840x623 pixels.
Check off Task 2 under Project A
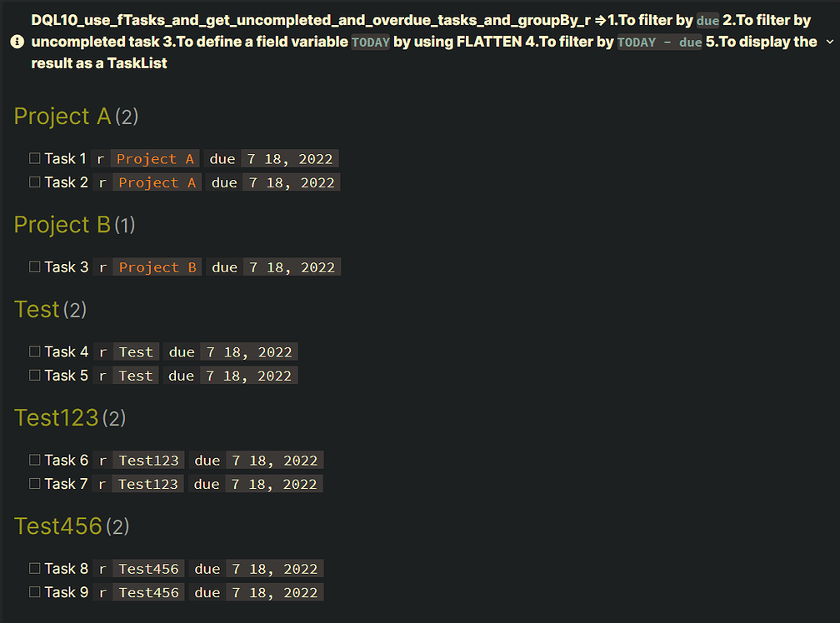33,182
